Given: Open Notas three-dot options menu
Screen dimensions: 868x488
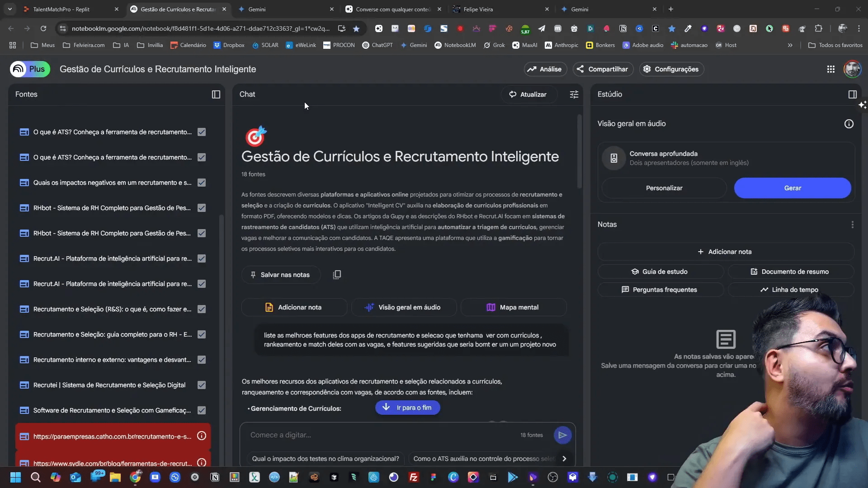Looking at the screenshot, I should click(x=853, y=225).
